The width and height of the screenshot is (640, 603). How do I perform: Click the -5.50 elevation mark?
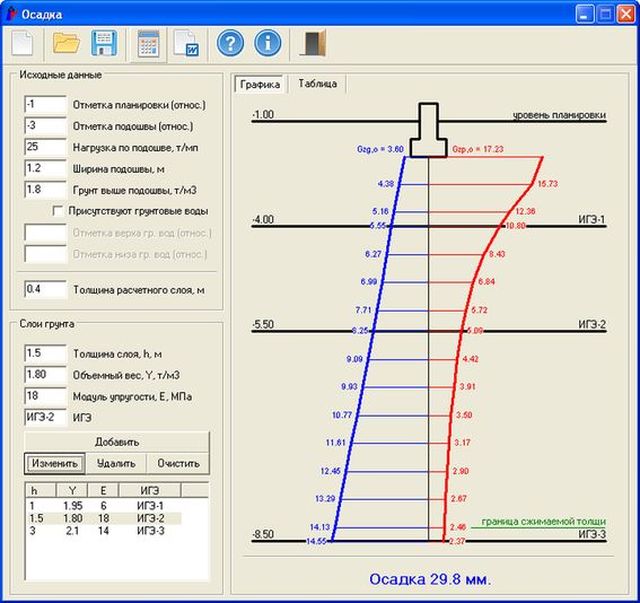click(263, 324)
